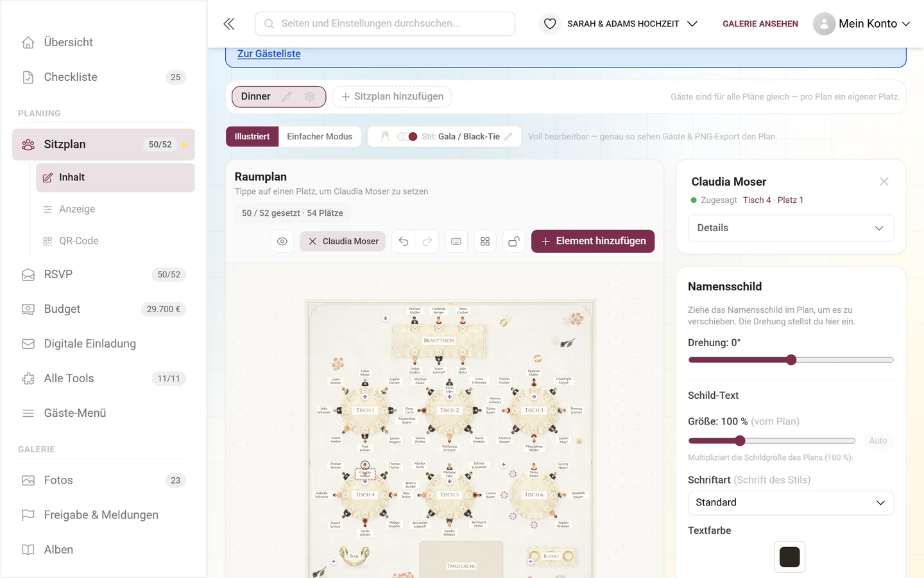Expand the Mein Konto menu
Screen dimensions: 924x578
click(906, 24)
